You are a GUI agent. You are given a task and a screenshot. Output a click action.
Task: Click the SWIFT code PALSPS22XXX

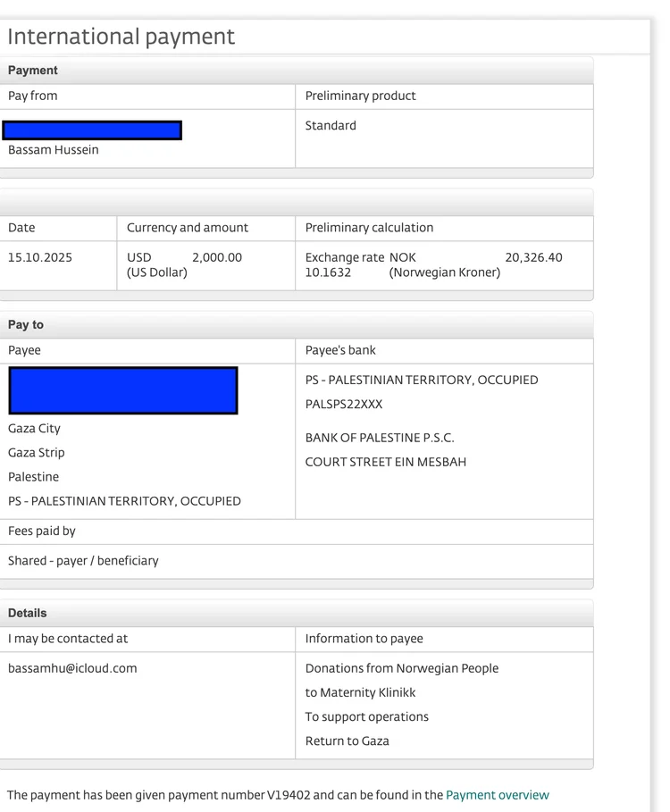[x=344, y=405]
